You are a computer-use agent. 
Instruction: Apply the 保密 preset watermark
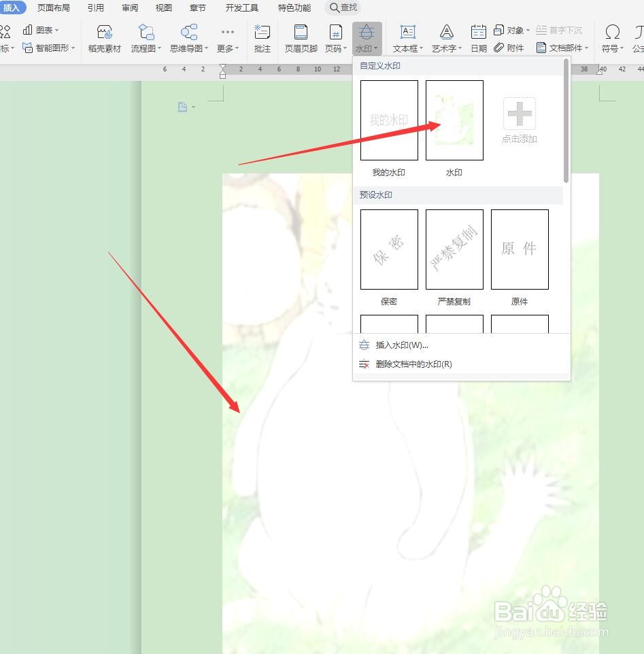(389, 249)
